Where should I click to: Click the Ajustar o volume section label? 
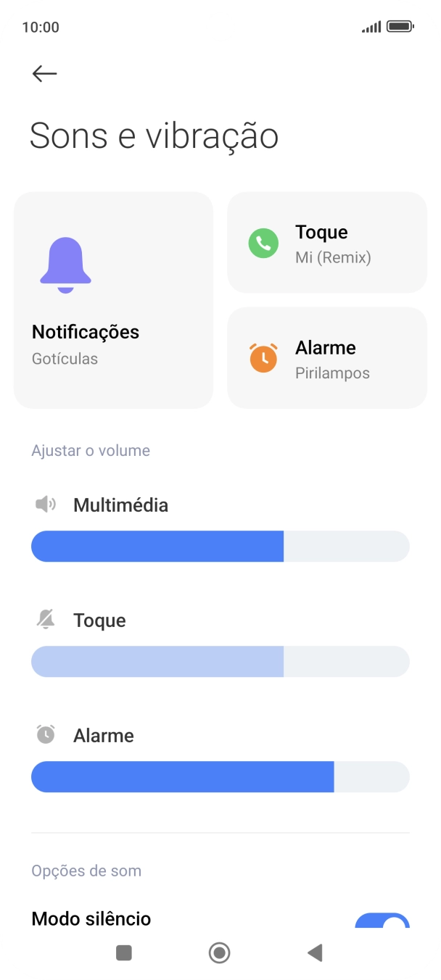[x=90, y=450]
